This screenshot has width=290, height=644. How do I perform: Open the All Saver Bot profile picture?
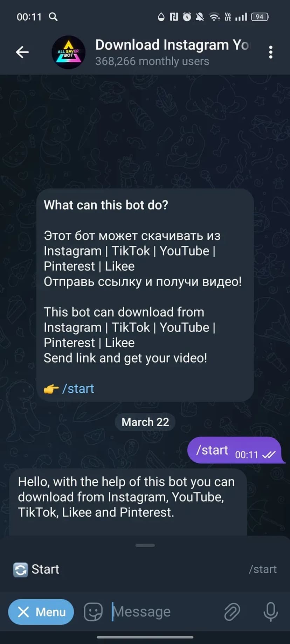tap(69, 52)
